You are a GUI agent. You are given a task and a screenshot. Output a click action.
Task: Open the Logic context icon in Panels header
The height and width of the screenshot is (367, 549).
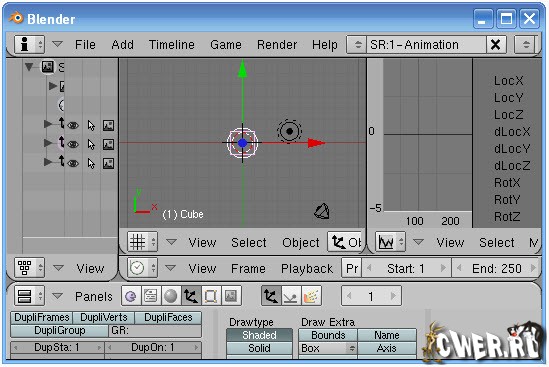pos(131,296)
